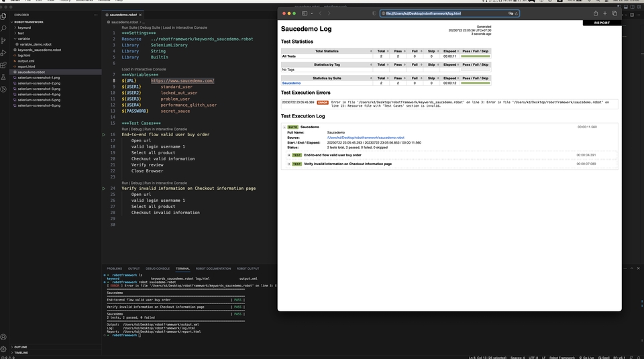Open the Explorer view in the activity bar
This screenshot has width=644, height=359.
point(3,16)
